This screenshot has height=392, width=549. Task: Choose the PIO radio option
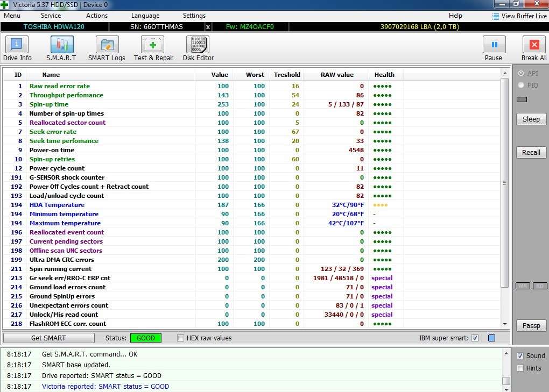(520, 85)
